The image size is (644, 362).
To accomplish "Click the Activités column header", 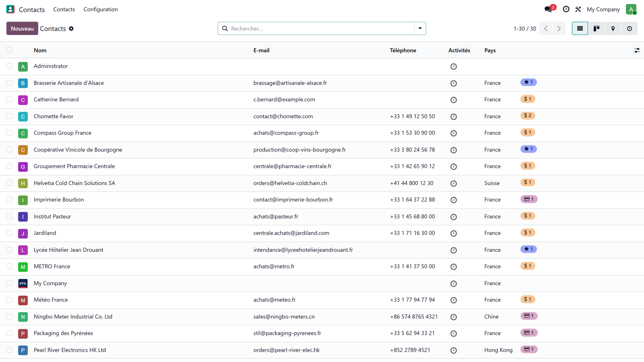I will (459, 50).
